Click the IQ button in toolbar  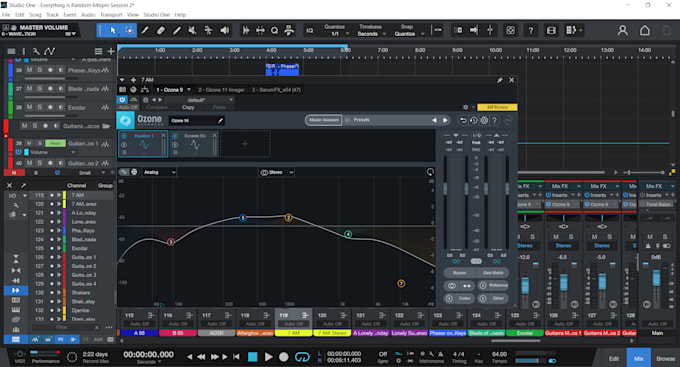(310, 30)
